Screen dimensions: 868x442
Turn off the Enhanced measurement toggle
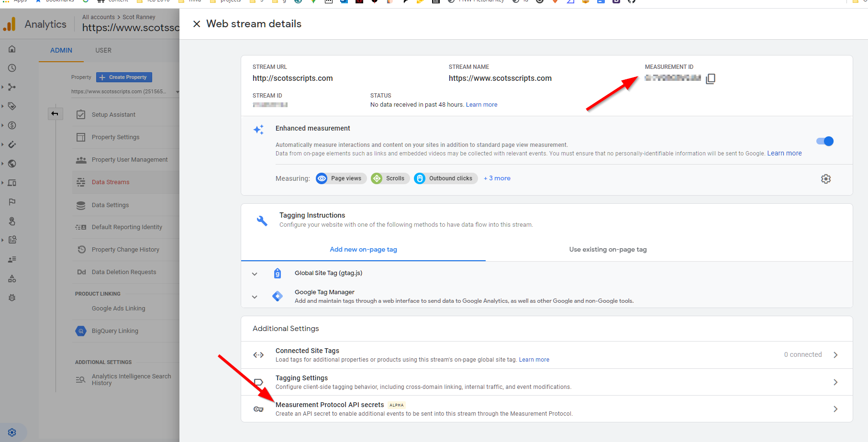click(x=825, y=141)
